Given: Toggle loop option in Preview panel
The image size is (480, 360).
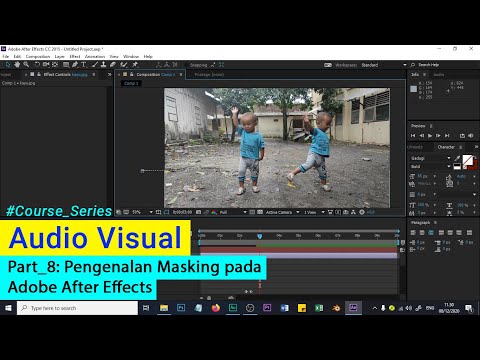Looking at the screenshot, I should (462, 135).
